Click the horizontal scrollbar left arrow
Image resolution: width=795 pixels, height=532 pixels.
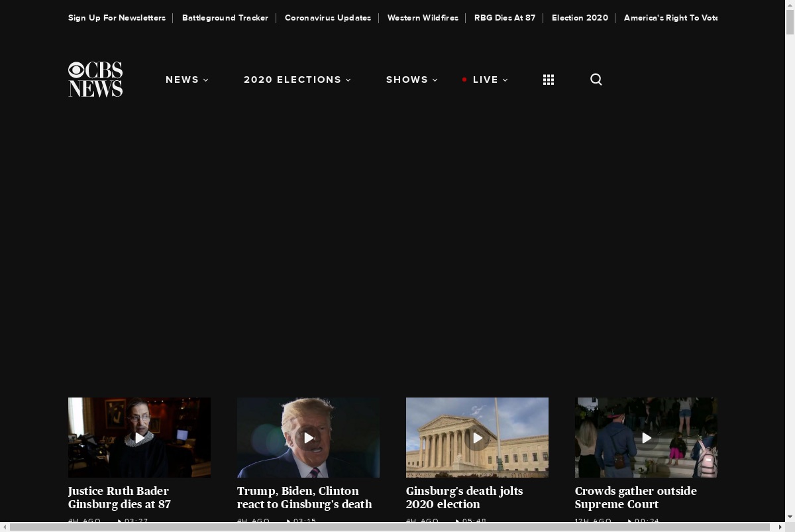tap(5, 527)
